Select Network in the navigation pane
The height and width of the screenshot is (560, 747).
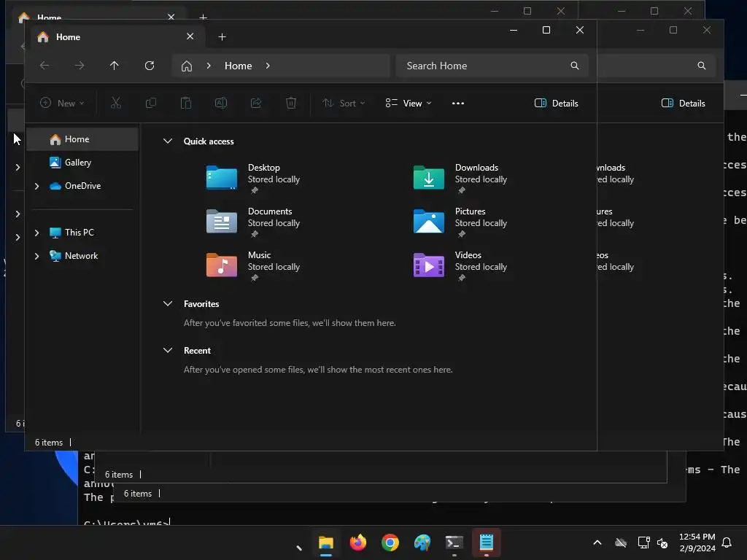click(x=82, y=256)
